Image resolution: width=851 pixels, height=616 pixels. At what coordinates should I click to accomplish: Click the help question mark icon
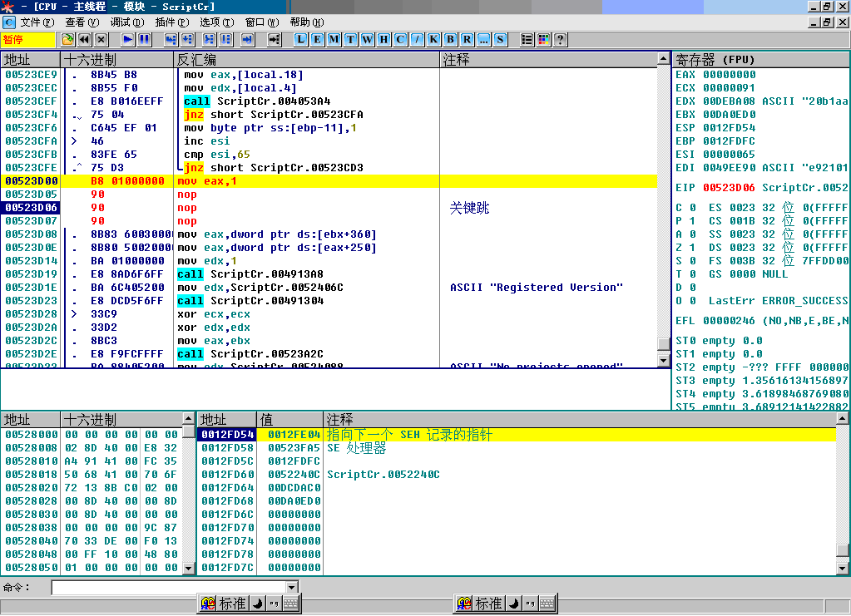pos(560,39)
